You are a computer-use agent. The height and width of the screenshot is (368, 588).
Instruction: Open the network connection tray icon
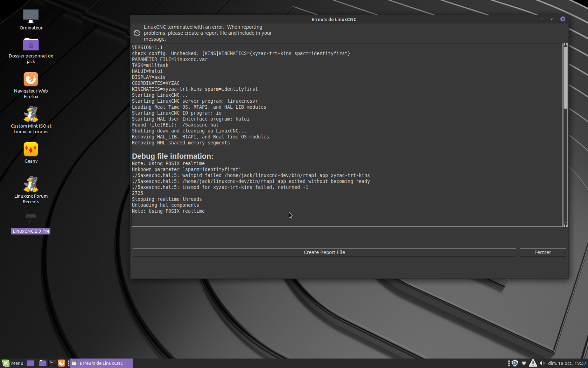[x=524, y=363]
